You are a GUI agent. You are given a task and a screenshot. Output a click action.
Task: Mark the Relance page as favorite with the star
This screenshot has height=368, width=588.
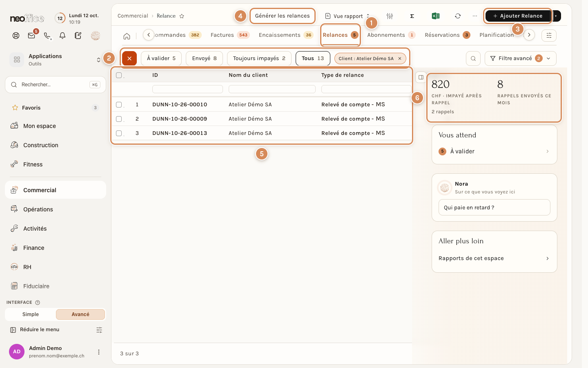[182, 16]
